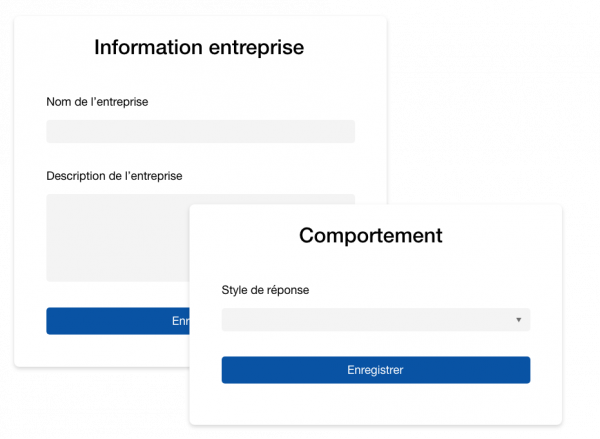This screenshot has width=600, height=439.
Task: Click the "Style de réponse" label
Action: point(265,290)
